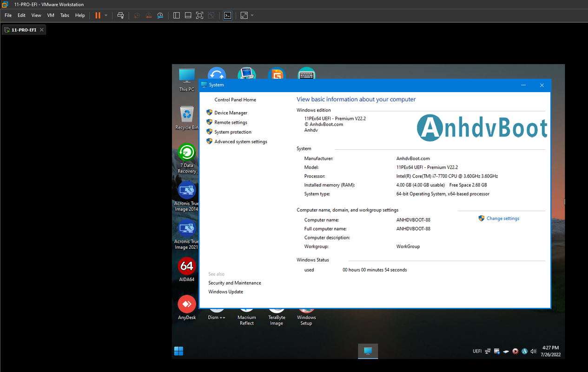Viewport: 588px width, 372px height.
Task: Click the orange Pause VM toolbar button
Action: 98,15
